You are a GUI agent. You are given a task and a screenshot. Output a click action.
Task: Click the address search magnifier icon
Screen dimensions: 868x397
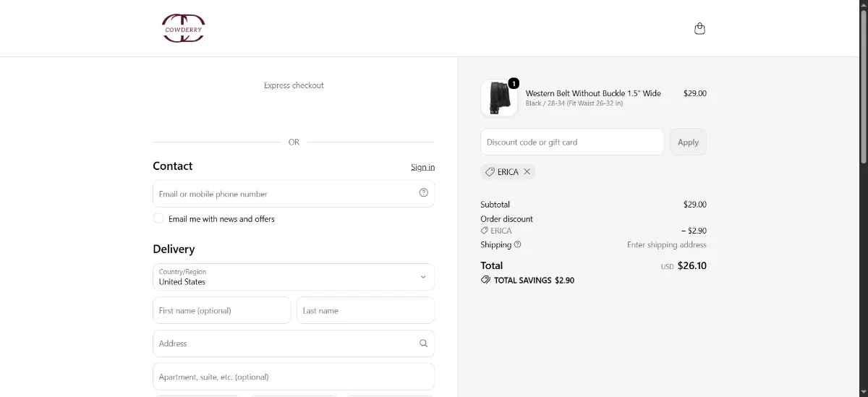click(424, 343)
